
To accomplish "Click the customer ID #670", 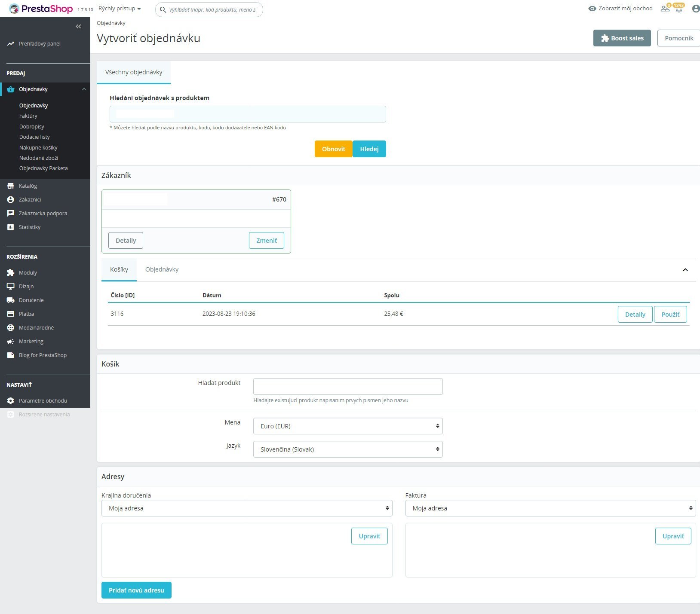I will tap(279, 199).
